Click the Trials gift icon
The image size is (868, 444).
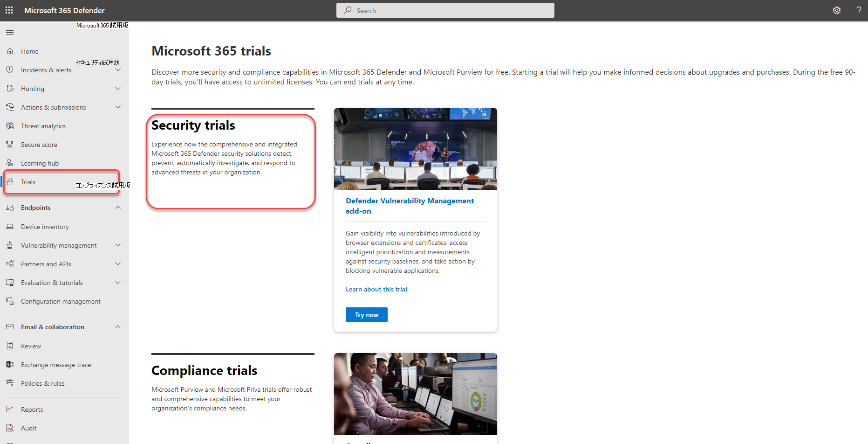pos(10,182)
